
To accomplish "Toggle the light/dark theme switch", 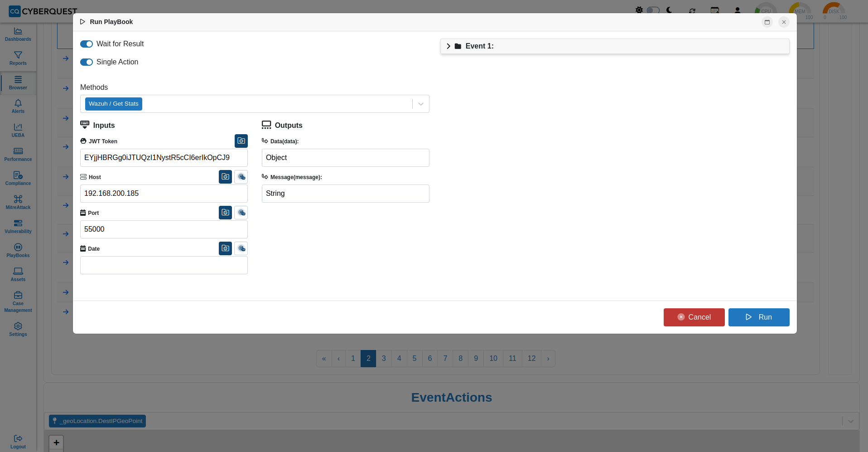I will coord(653,10).
